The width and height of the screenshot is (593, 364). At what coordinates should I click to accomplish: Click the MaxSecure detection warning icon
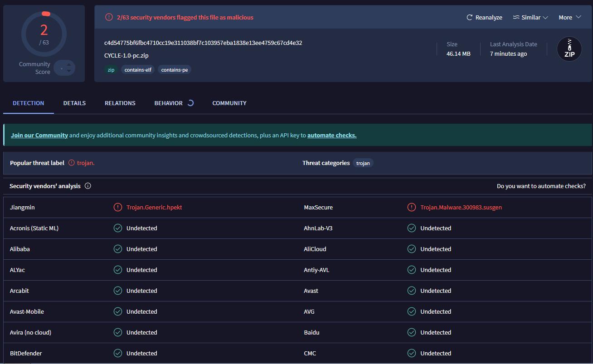click(412, 207)
